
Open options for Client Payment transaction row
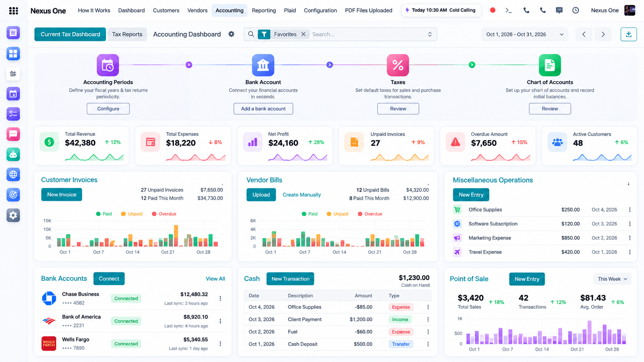(x=428, y=319)
